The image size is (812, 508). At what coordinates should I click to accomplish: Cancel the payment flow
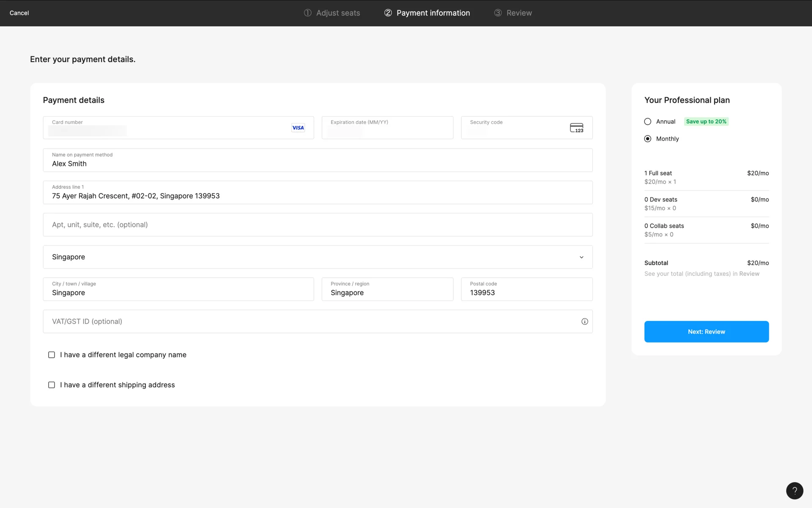[x=19, y=13]
